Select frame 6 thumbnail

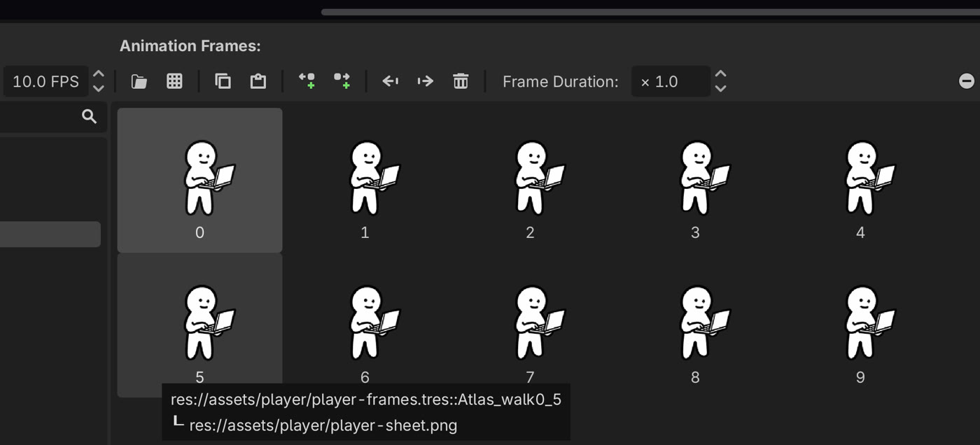click(x=365, y=325)
